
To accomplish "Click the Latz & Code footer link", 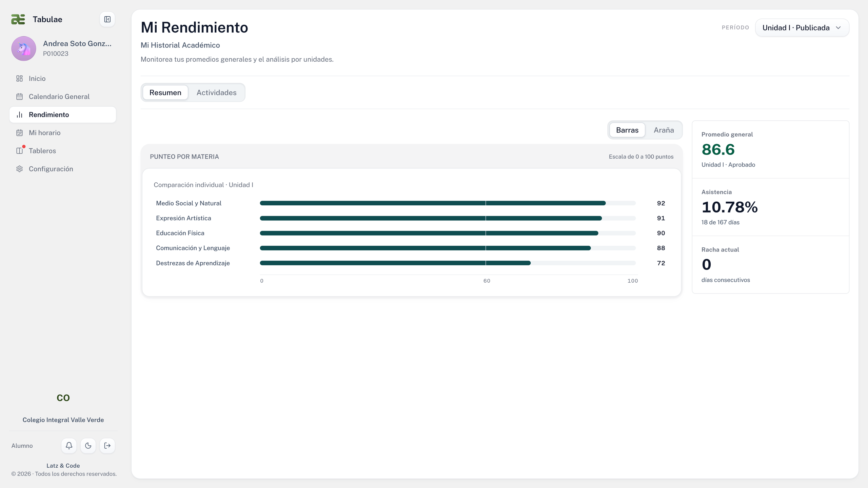I will tap(63, 466).
